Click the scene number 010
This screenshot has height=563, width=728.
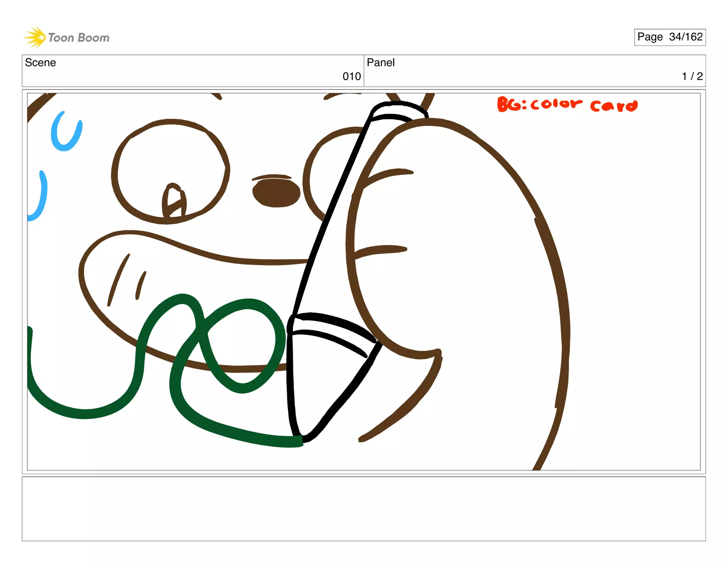351,76
